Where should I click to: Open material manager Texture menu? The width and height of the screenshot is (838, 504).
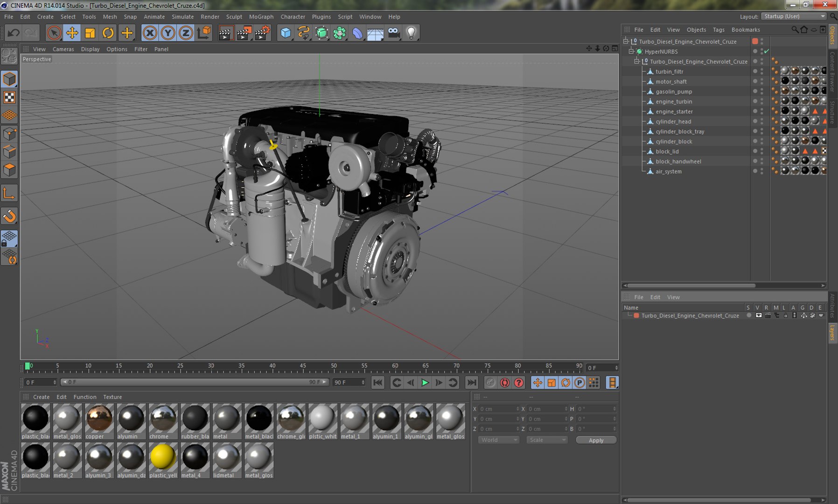112,397
